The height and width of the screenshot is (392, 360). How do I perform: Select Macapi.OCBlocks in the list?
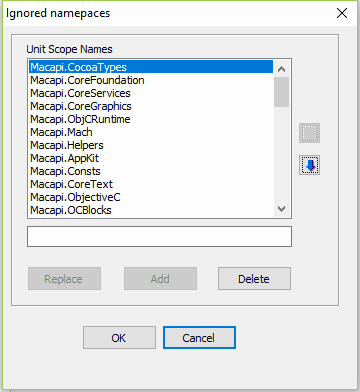[x=151, y=210]
